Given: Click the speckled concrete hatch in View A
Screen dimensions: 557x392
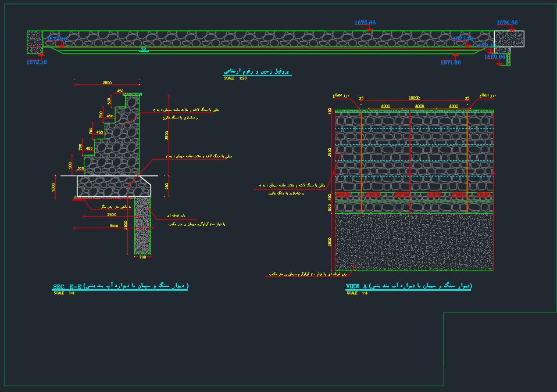Looking at the screenshot, I should point(414,241).
